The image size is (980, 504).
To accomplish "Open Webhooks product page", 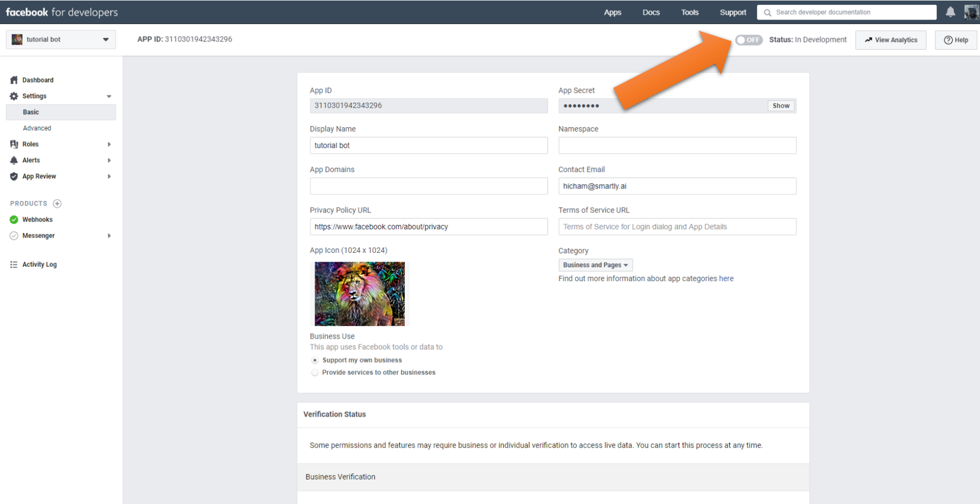I will 37,219.
